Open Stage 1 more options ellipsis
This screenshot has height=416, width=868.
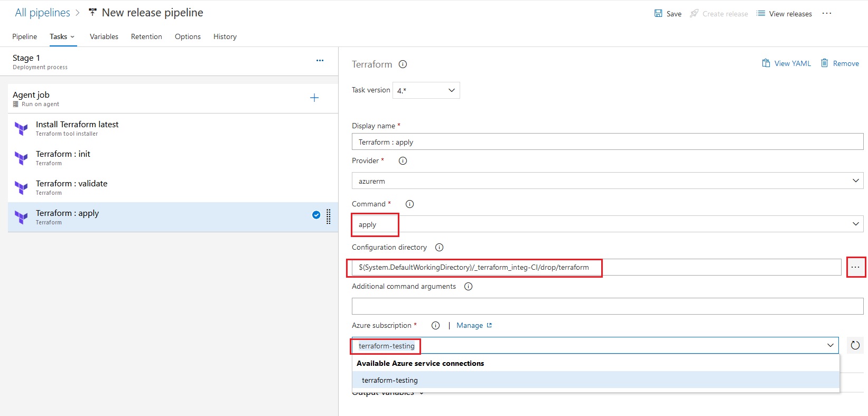(x=320, y=61)
